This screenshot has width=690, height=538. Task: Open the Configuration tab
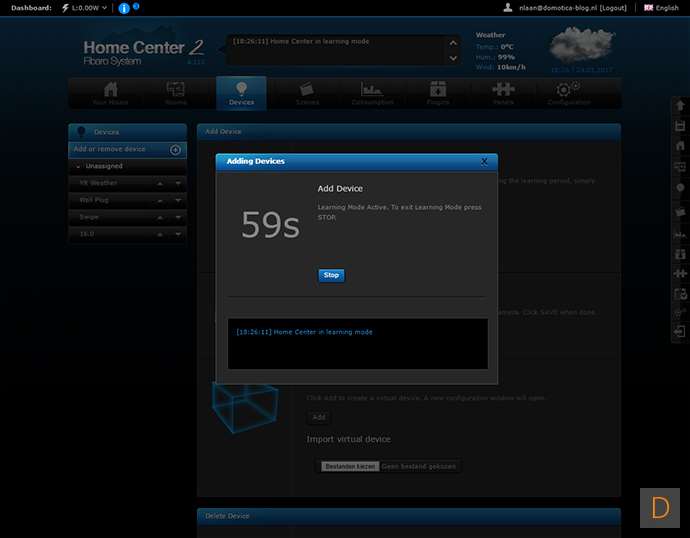(569, 94)
